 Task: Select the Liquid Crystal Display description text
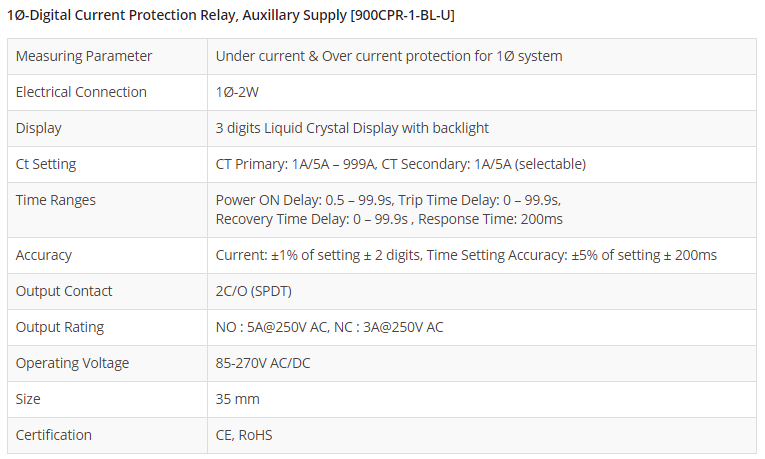[352, 128]
